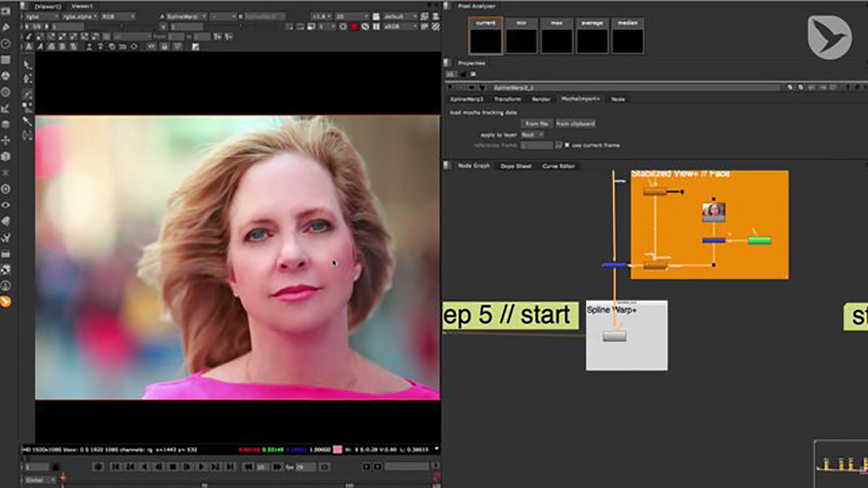The height and width of the screenshot is (488, 868).
Task: Click the frame increment '10' field
Action: (260, 467)
